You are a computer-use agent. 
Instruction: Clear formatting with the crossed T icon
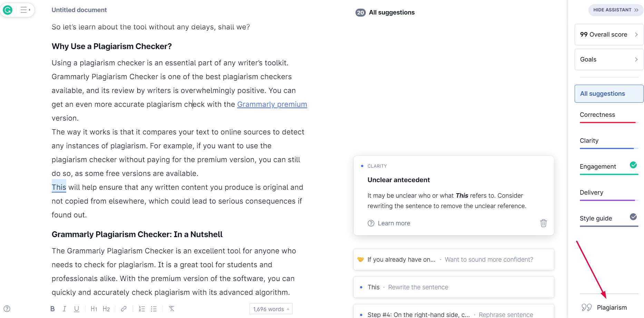172,309
